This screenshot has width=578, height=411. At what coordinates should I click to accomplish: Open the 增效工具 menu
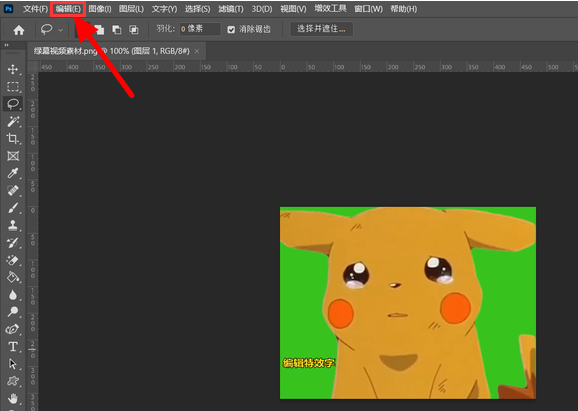click(x=330, y=8)
